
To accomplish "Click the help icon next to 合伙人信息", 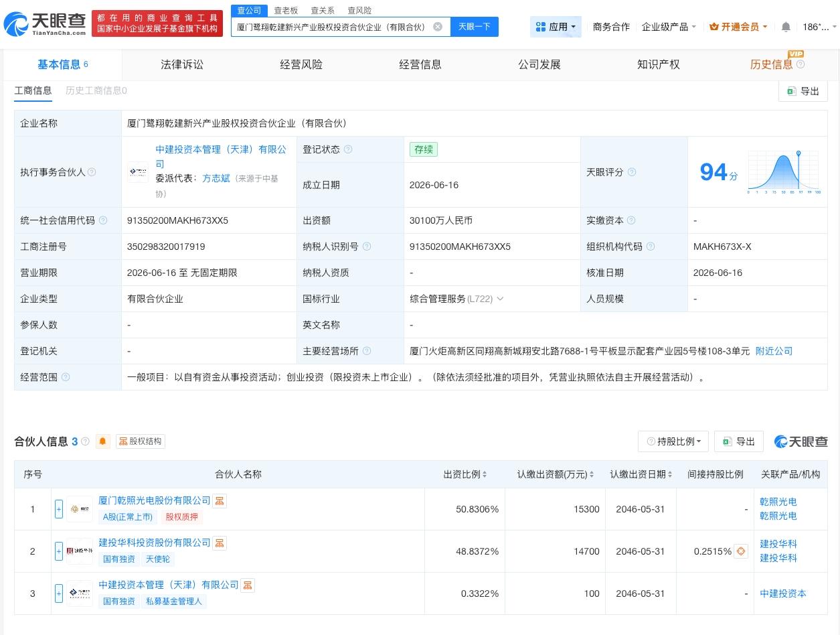I will click(x=85, y=441).
